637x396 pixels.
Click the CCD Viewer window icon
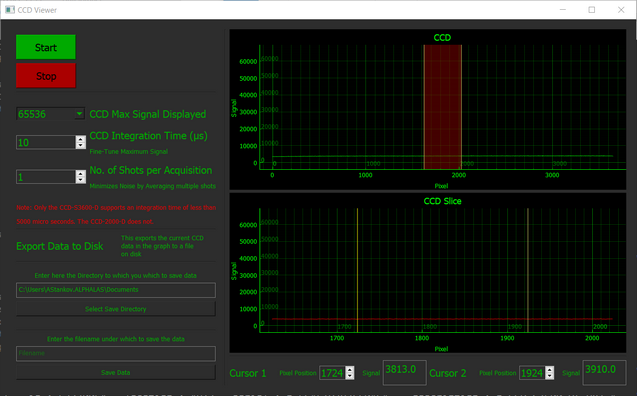point(10,10)
